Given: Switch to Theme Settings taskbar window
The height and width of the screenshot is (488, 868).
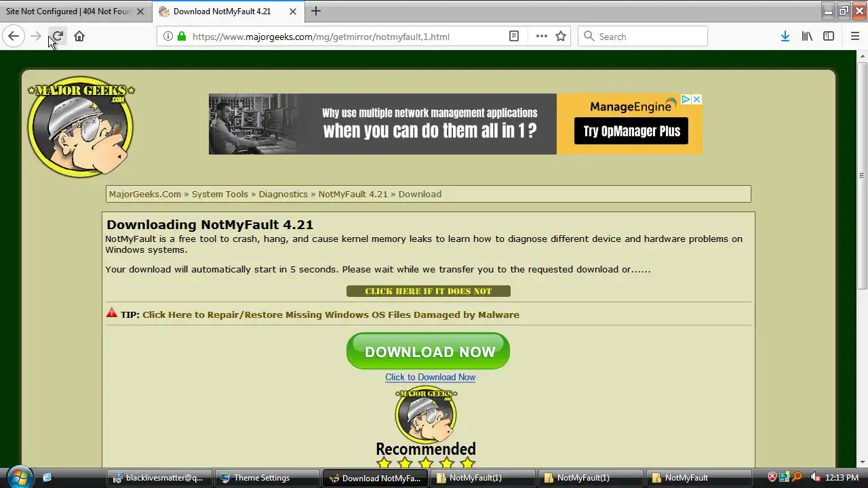Looking at the screenshot, I should pyautogui.click(x=268, y=477).
